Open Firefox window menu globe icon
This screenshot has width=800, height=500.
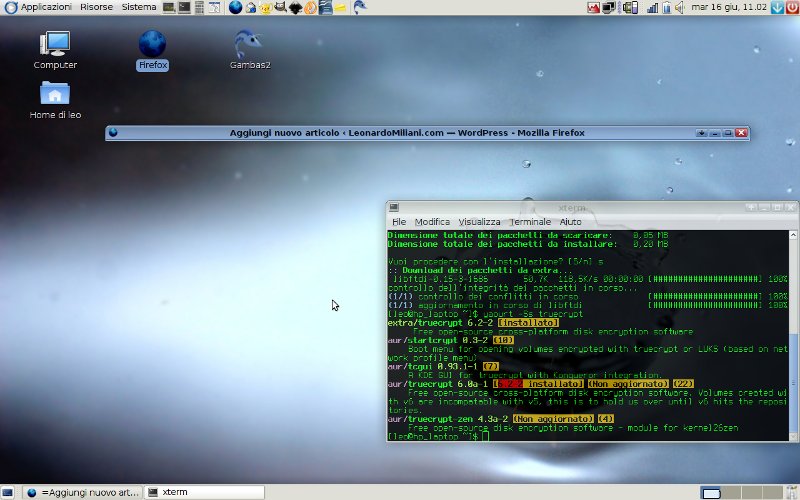pos(113,133)
